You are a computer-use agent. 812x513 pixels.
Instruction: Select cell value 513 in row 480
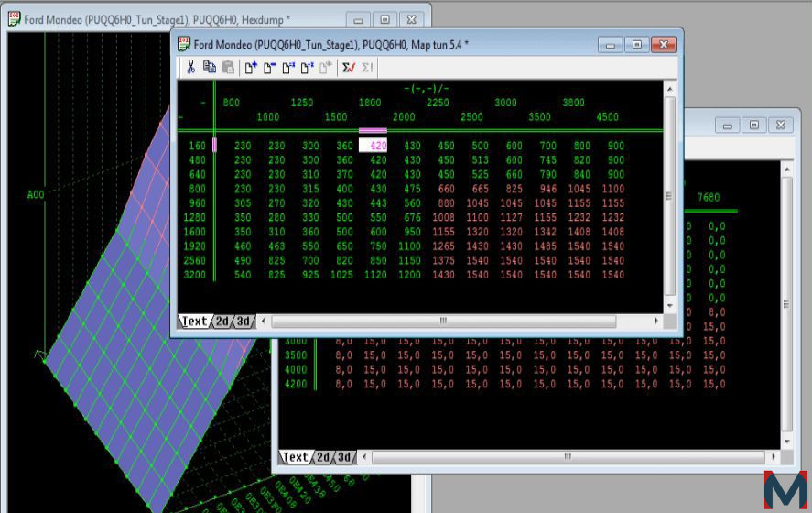tap(480, 160)
